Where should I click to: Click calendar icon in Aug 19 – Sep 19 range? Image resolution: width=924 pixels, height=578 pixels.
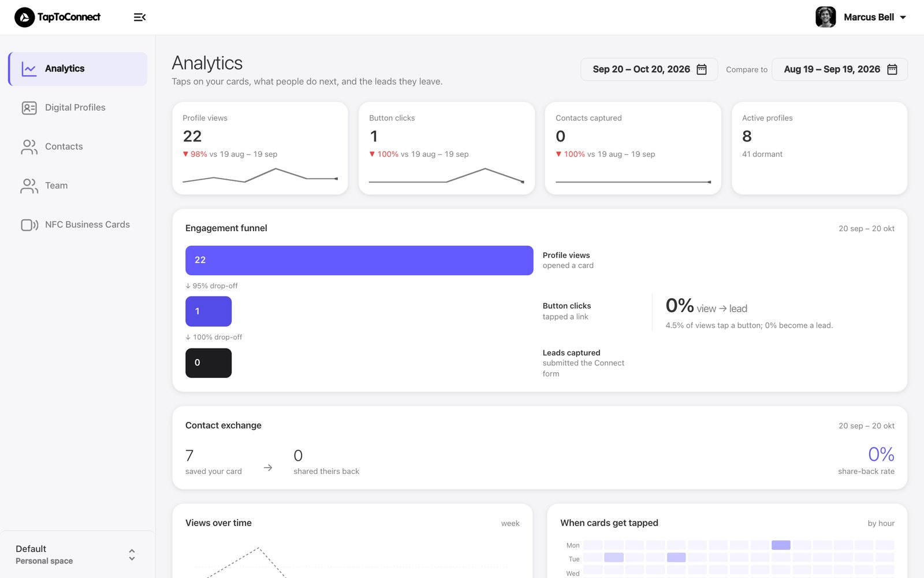coord(892,69)
